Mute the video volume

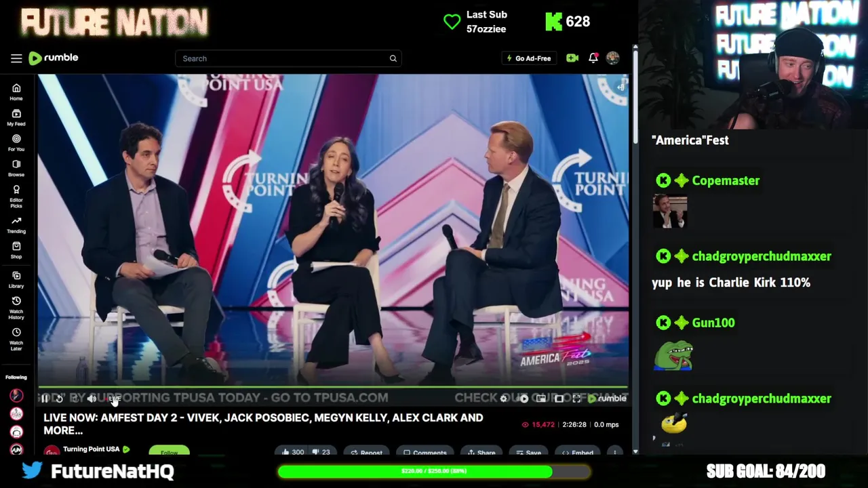point(92,399)
